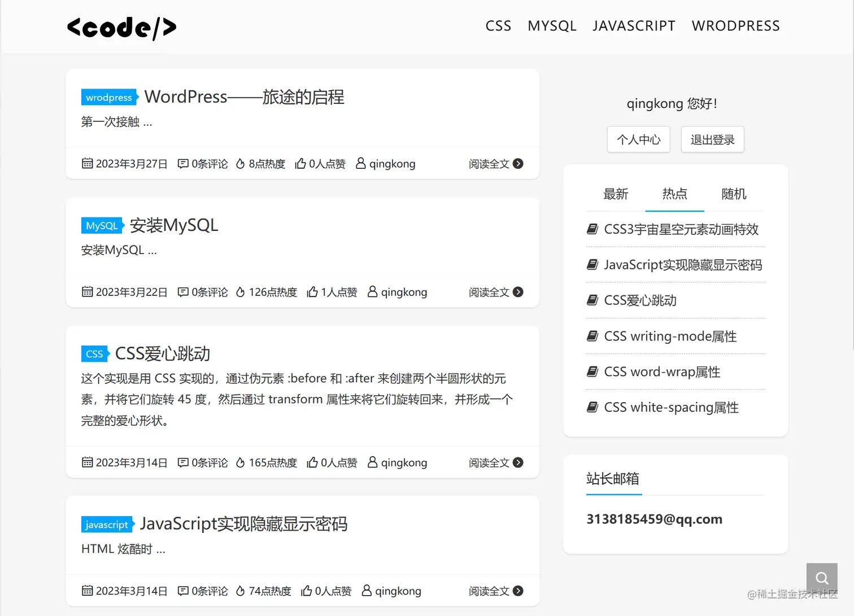Open the WRODPRESS menu item

735,25
